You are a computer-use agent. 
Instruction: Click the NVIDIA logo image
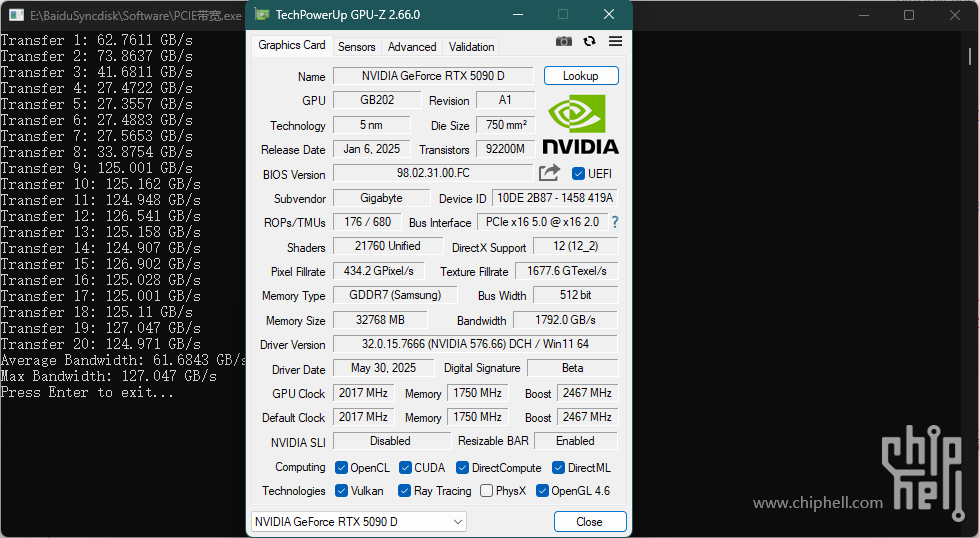tap(581, 124)
